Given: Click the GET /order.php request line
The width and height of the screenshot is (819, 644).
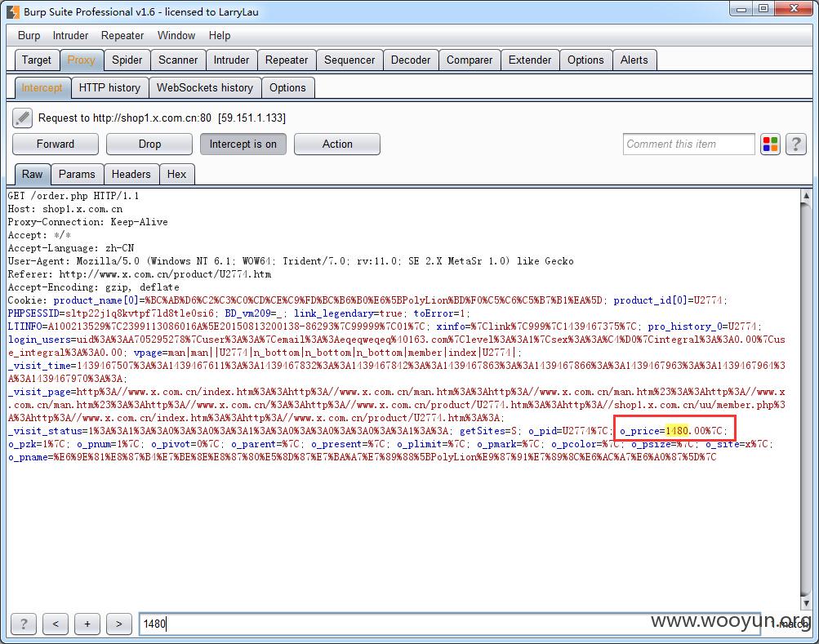Looking at the screenshot, I should coord(73,196).
